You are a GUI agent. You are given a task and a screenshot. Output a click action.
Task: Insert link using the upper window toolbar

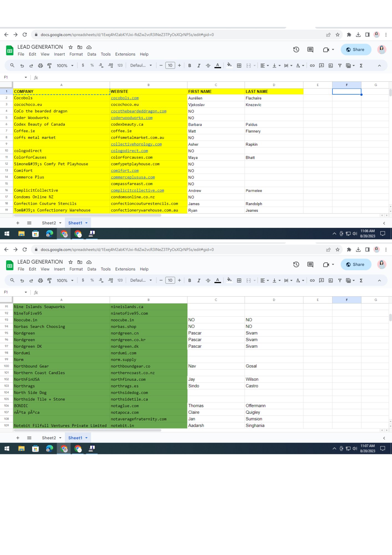point(312,66)
